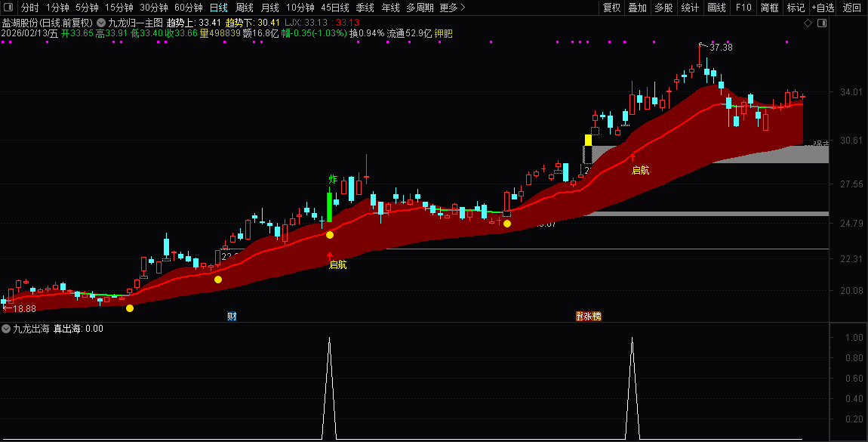Open the 多周期 multi-period view
The height and width of the screenshot is (442, 868).
(420, 8)
